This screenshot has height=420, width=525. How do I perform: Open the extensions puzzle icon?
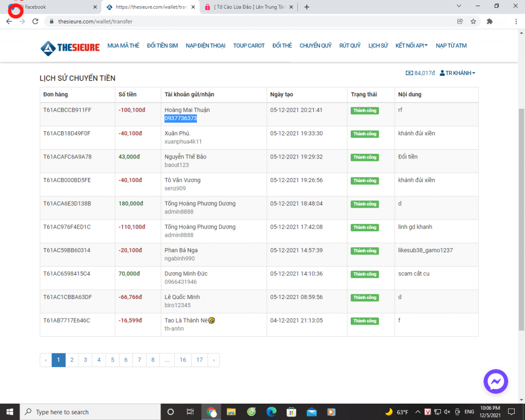(x=490, y=22)
